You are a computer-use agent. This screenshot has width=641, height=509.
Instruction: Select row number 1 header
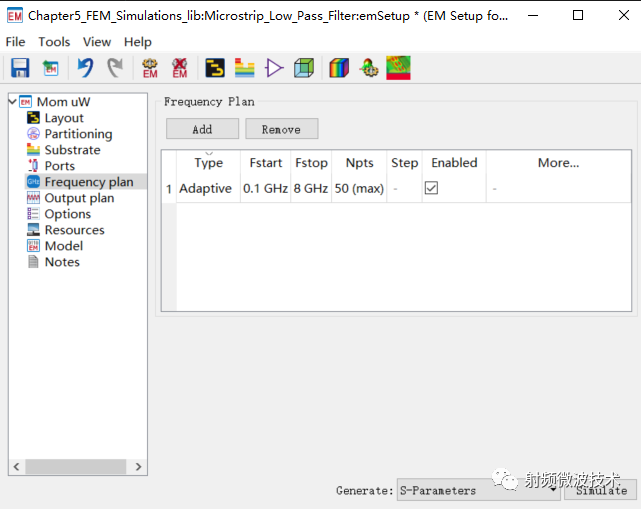pyautogui.click(x=169, y=188)
